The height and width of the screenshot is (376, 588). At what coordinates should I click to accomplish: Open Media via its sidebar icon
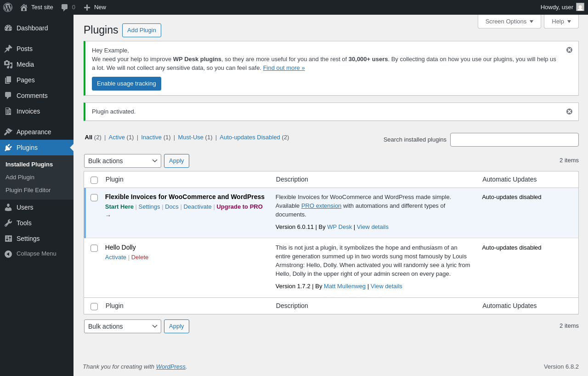click(8, 64)
